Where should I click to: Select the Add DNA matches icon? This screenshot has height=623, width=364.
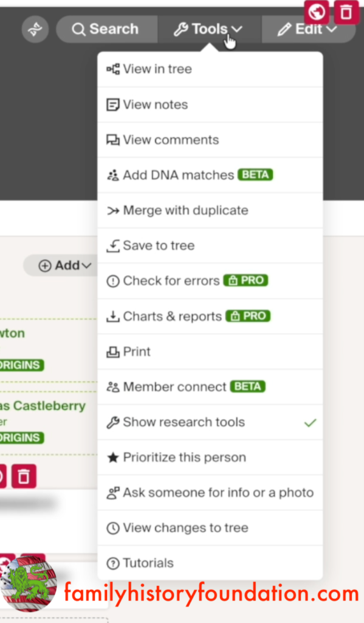pos(114,175)
